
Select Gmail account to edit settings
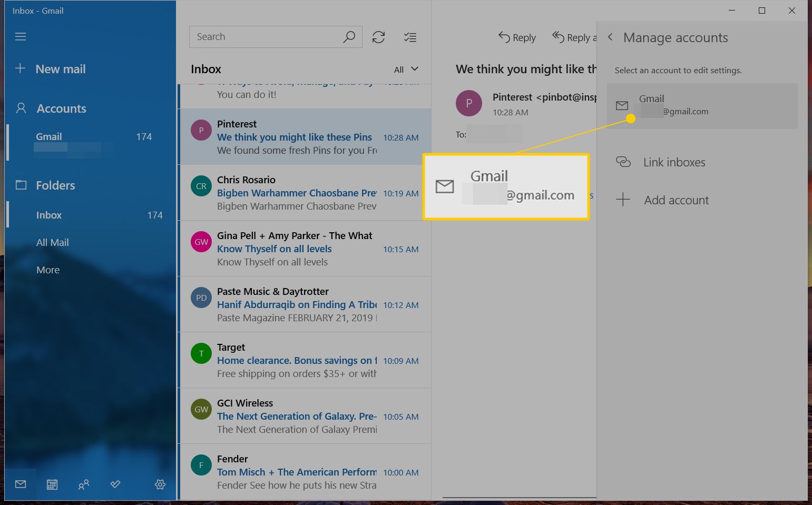702,106
